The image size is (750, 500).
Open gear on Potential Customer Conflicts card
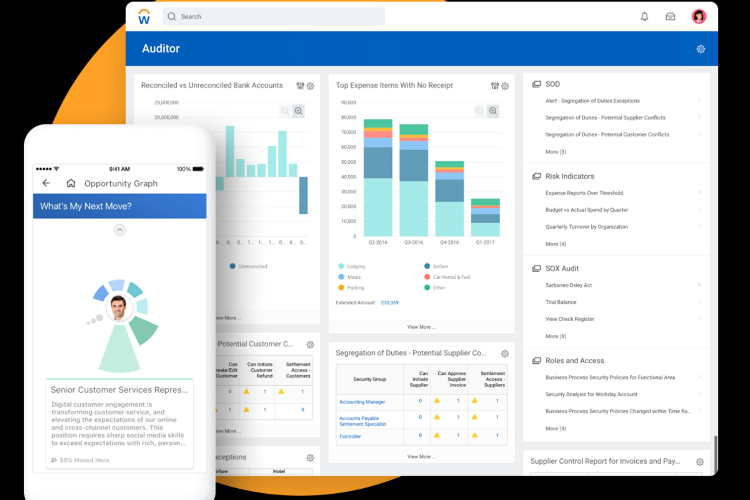[x=310, y=344]
